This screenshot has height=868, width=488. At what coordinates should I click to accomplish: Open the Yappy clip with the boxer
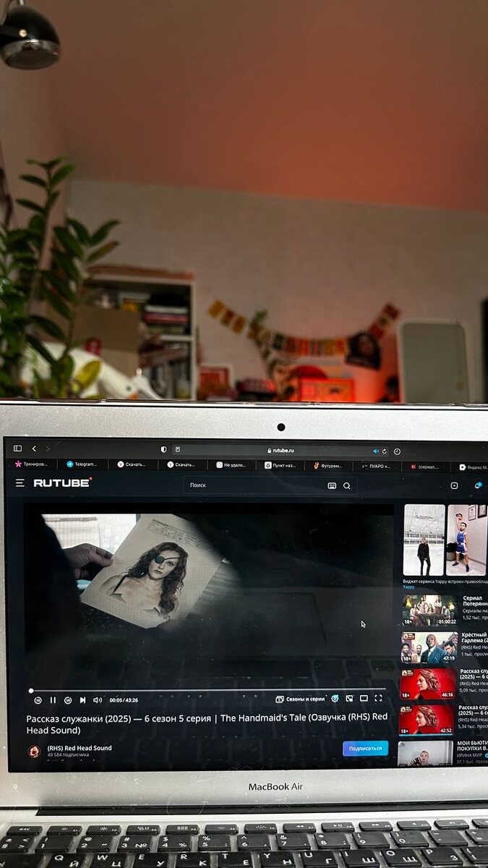click(467, 540)
